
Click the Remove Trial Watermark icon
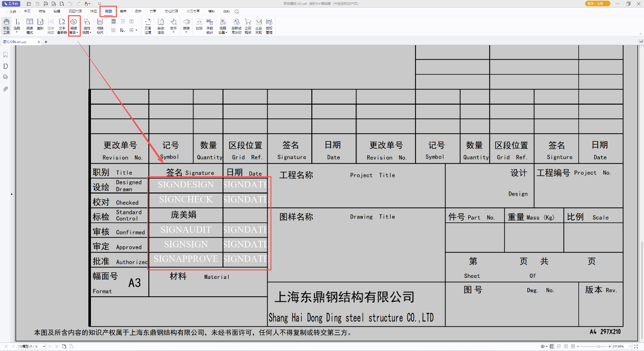[237, 26]
